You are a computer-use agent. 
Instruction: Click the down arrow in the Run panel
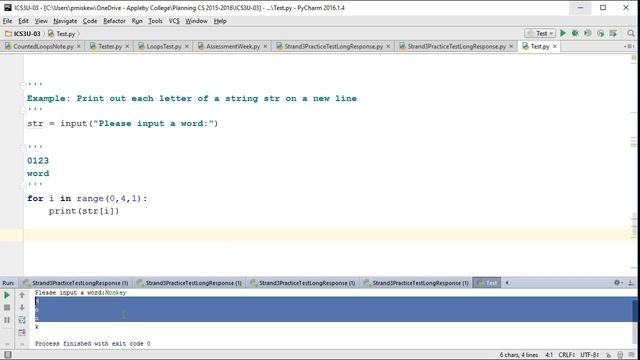click(22, 307)
